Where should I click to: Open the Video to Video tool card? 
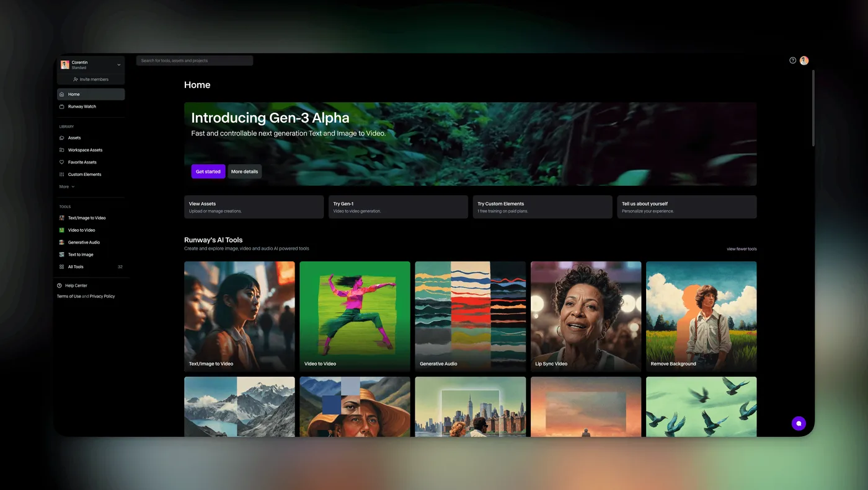355,317
